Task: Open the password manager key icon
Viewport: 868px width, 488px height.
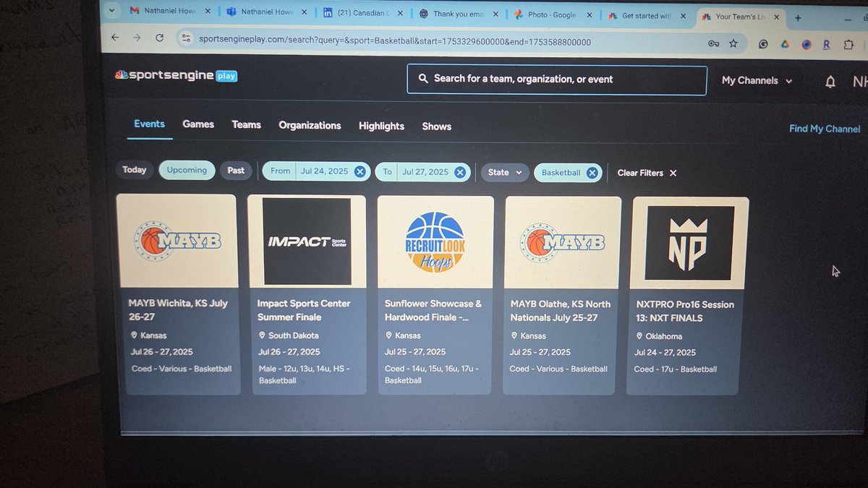Action: pyautogui.click(x=713, y=43)
